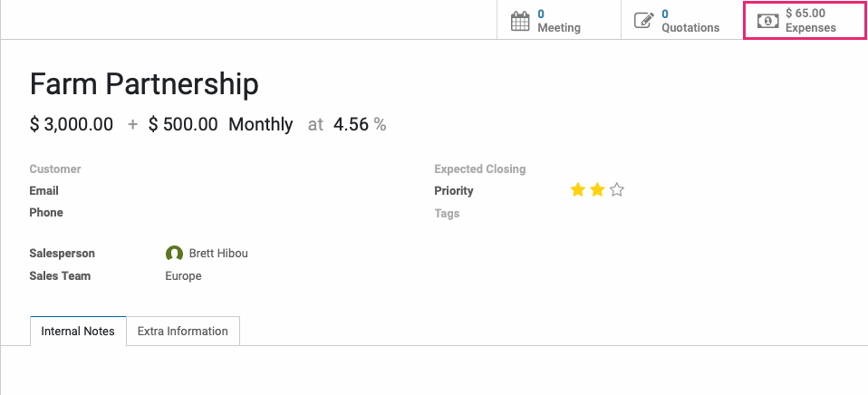Set priority to three stars
The width and height of the screenshot is (868, 395).
[617, 191]
